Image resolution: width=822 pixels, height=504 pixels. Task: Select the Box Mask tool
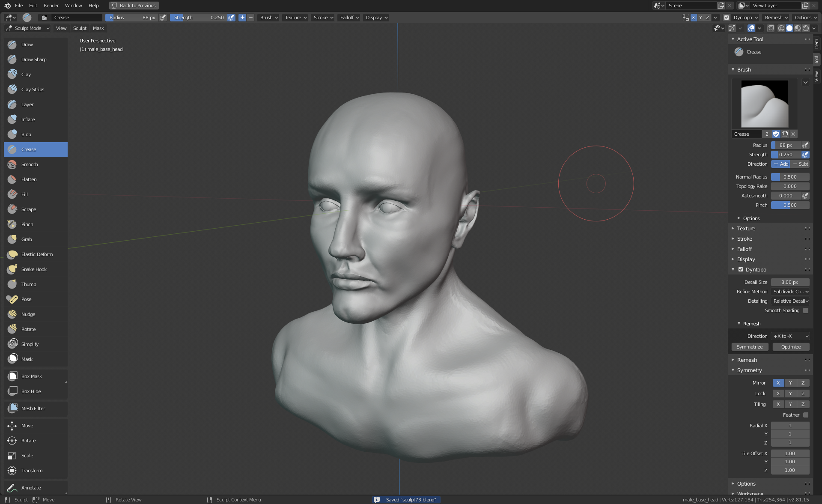coord(31,376)
